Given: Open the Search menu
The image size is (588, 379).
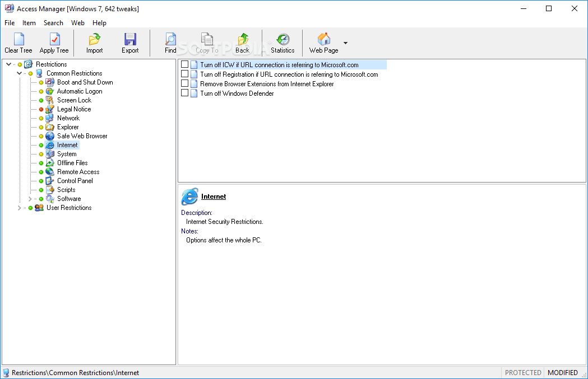Looking at the screenshot, I should 53,23.
